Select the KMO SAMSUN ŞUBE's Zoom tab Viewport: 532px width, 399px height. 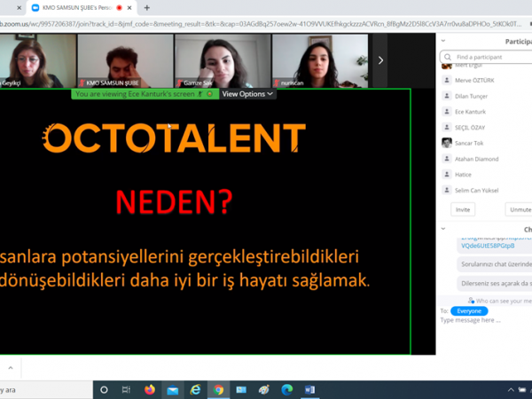click(x=82, y=7)
